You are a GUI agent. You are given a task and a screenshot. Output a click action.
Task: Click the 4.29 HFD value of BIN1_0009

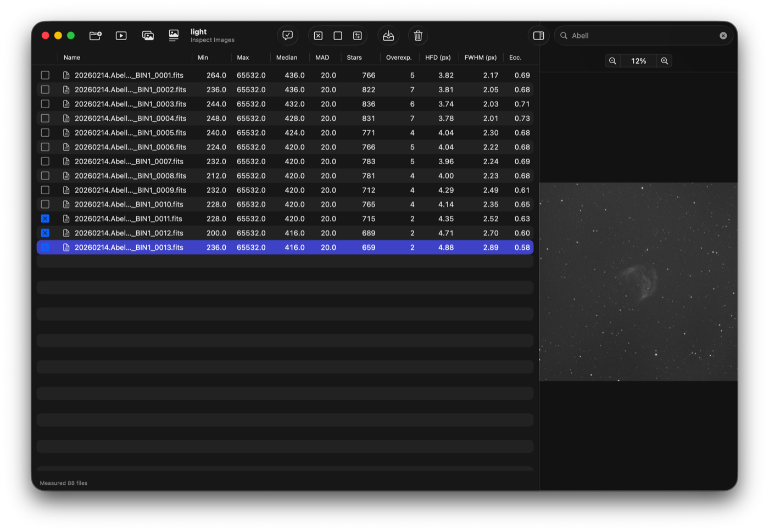(x=446, y=190)
